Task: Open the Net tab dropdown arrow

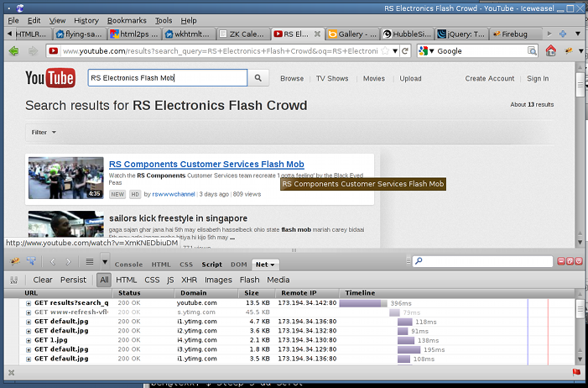Action: point(273,265)
